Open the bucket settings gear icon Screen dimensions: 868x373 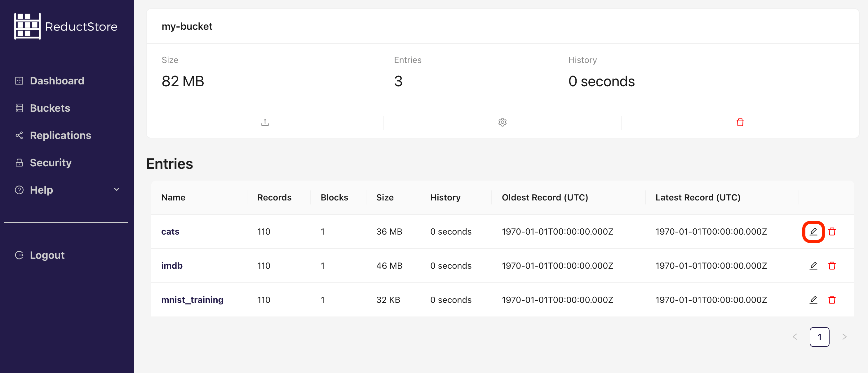point(502,122)
